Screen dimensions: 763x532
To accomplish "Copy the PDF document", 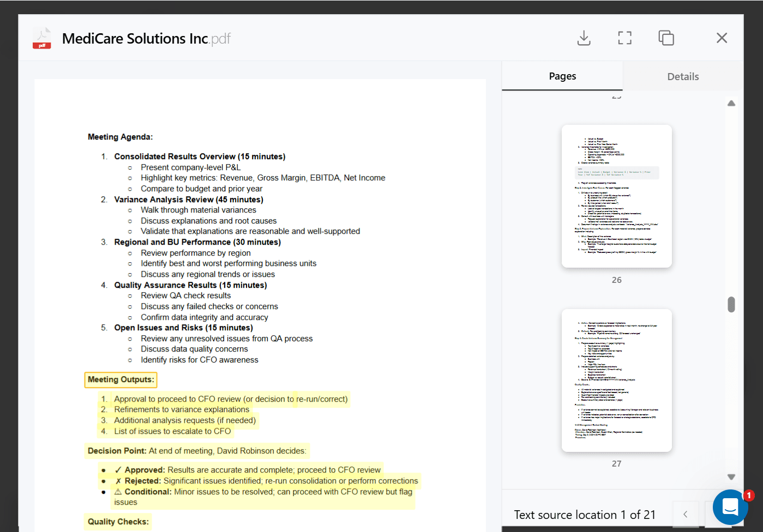I will [x=666, y=38].
